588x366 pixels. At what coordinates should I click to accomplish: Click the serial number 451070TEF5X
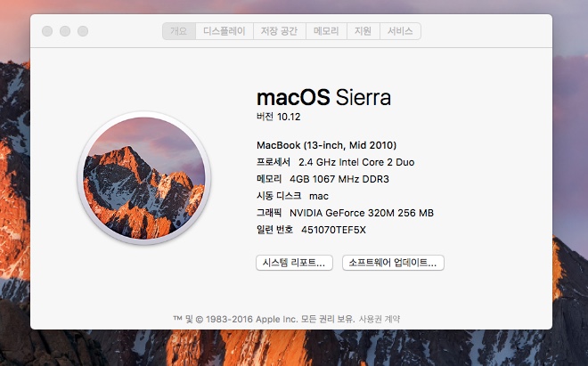334,230
